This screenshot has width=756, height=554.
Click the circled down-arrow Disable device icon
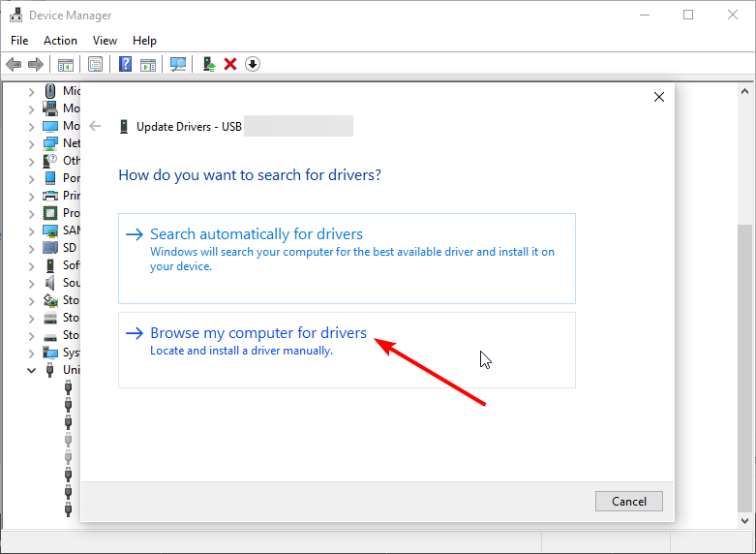tap(253, 64)
